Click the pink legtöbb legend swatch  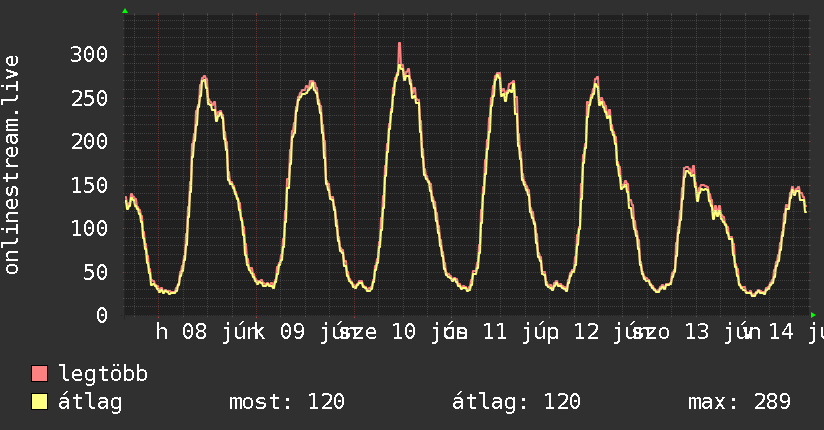[x=39, y=373]
